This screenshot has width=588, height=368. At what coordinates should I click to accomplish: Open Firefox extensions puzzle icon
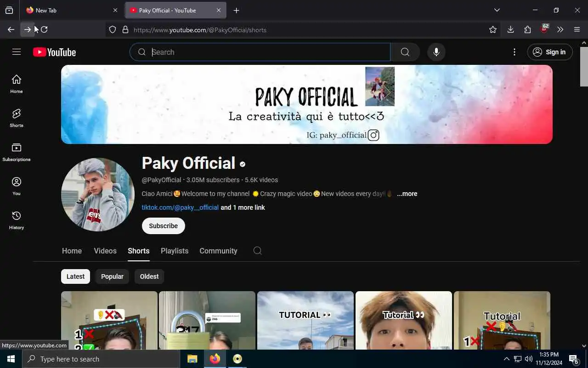527,29
